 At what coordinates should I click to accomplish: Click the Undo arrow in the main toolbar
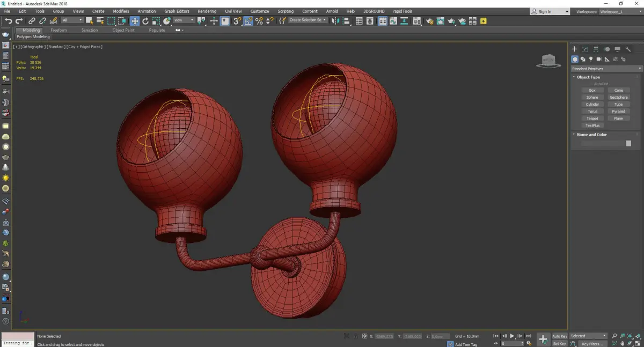pyautogui.click(x=9, y=21)
